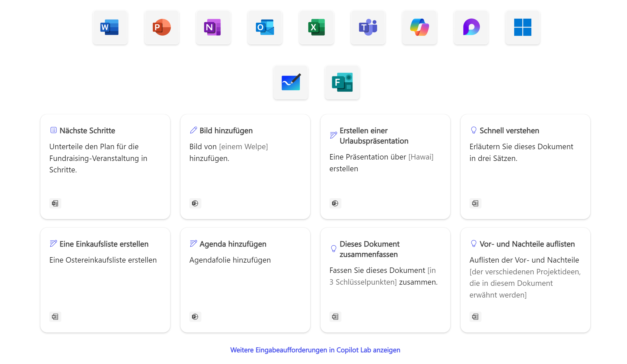627x364 pixels.
Task: Click text 'Agendafolie hinzufügen'
Action: click(x=230, y=260)
